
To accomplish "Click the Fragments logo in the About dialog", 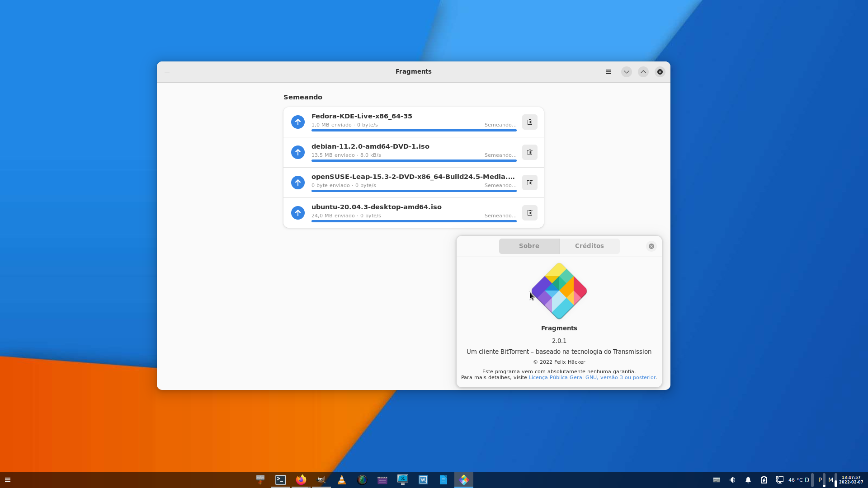I will tap(559, 291).
